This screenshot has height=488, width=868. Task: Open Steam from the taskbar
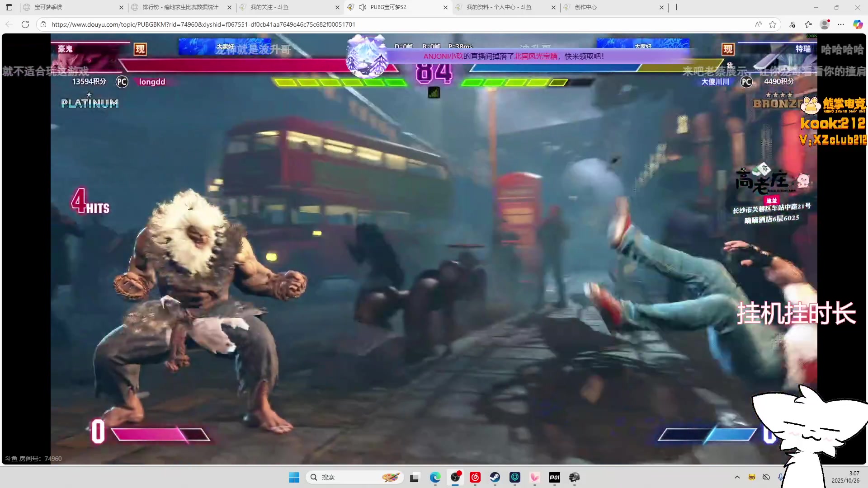pyautogui.click(x=495, y=477)
